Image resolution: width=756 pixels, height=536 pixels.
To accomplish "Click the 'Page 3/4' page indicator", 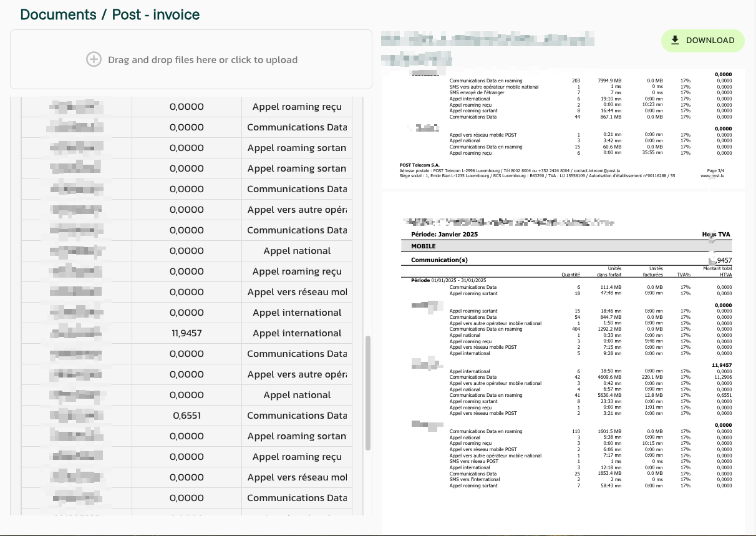I will pos(716,170).
